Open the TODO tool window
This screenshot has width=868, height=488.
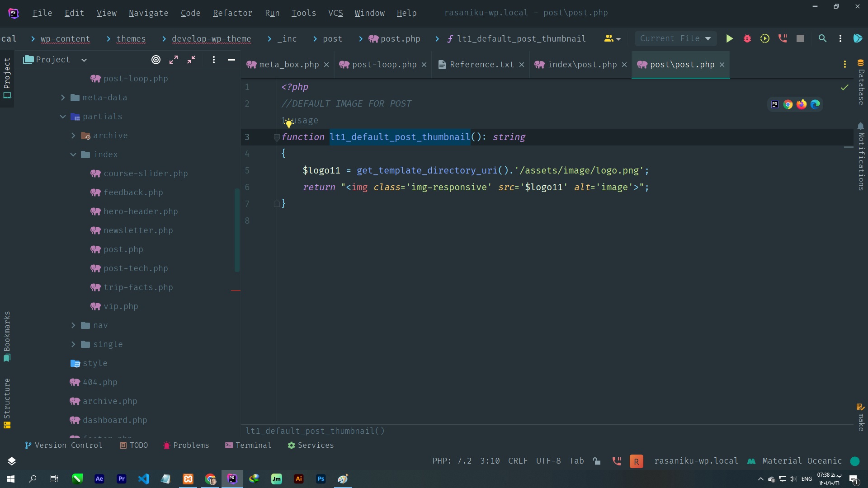coord(134,446)
